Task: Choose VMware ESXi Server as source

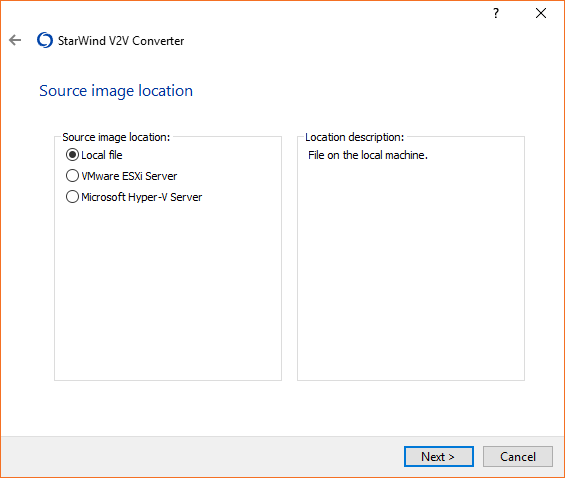Action: coord(121,176)
